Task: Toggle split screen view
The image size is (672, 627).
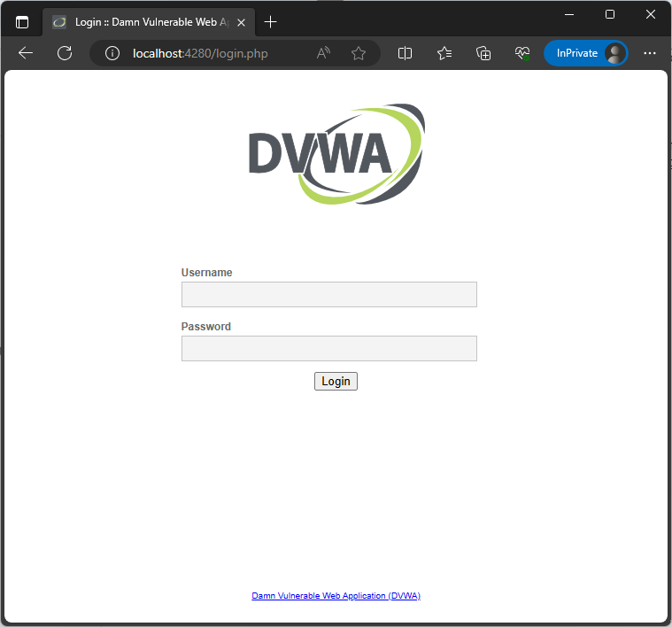Action: pyautogui.click(x=405, y=53)
